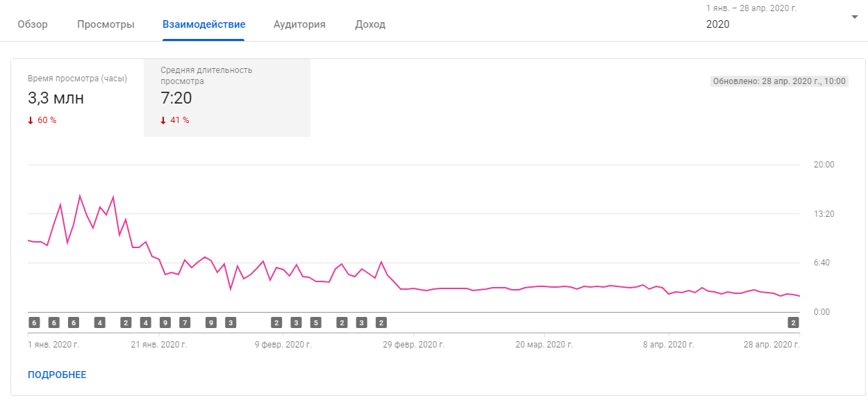The width and height of the screenshot is (868, 401).
Task: Click the 2020 period selector
Action: point(718,24)
